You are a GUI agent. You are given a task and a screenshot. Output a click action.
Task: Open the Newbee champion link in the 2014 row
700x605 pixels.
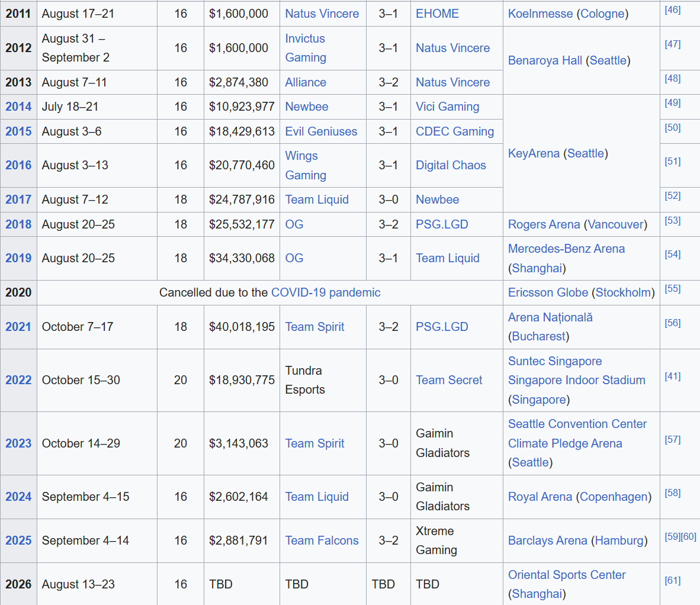(x=307, y=107)
